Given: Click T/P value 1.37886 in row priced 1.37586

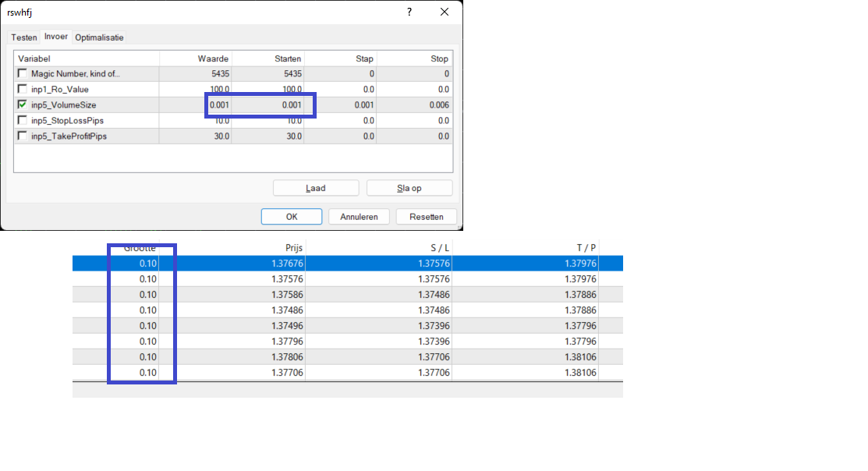Looking at the screenshot, I should (581, 295).
